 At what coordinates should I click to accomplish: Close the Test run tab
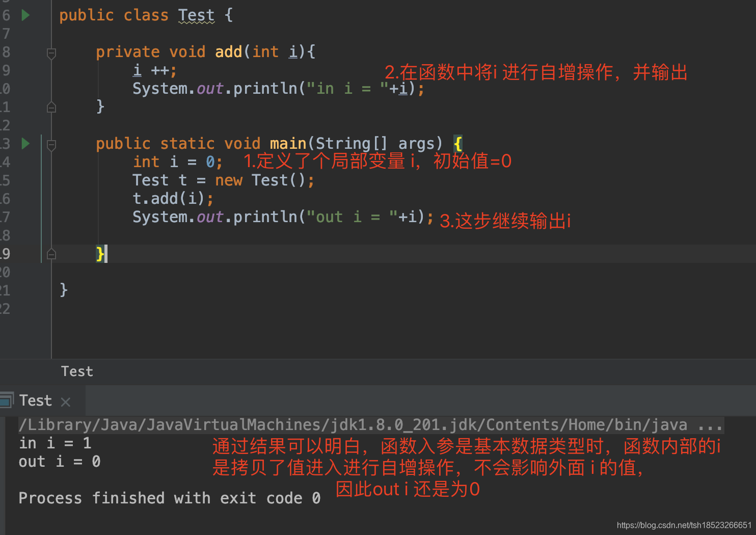(65, 402)
